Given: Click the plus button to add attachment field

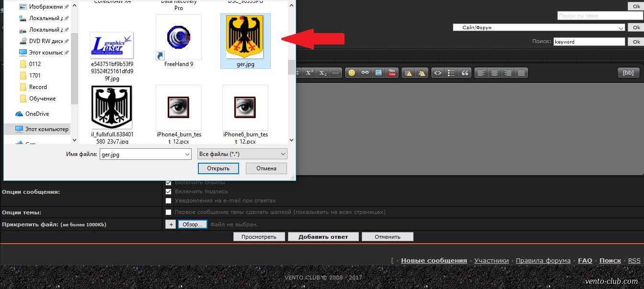Looking at the screenshot, I should [x=171, y=224].
